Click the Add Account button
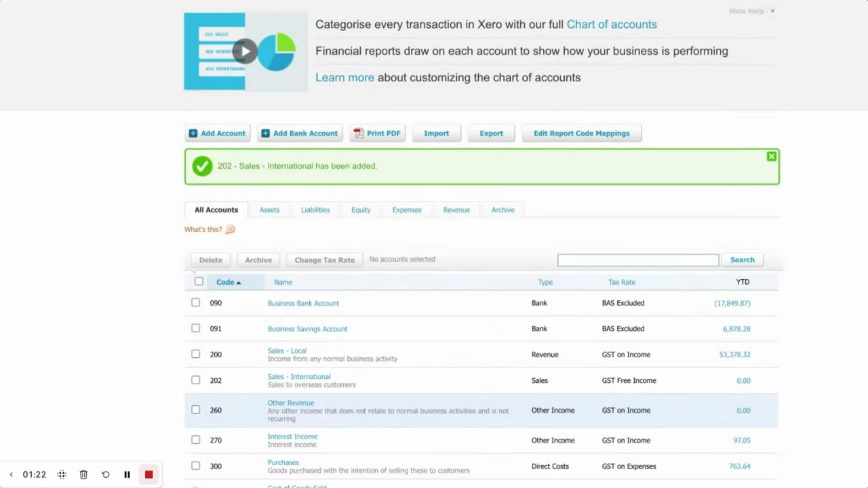The width and height of the screenshot is (868, 488). click(218, 134)
